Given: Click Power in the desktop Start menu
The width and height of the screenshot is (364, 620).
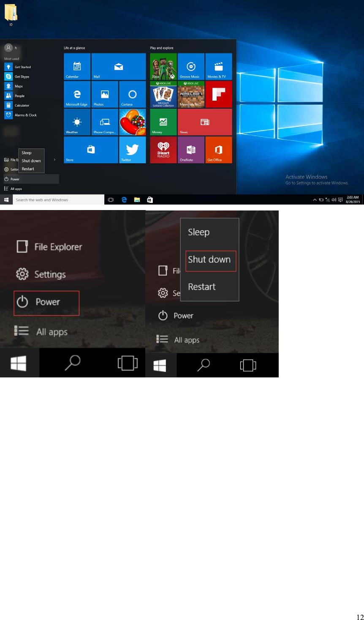Looking at the screenshot, I should (31, 179).
